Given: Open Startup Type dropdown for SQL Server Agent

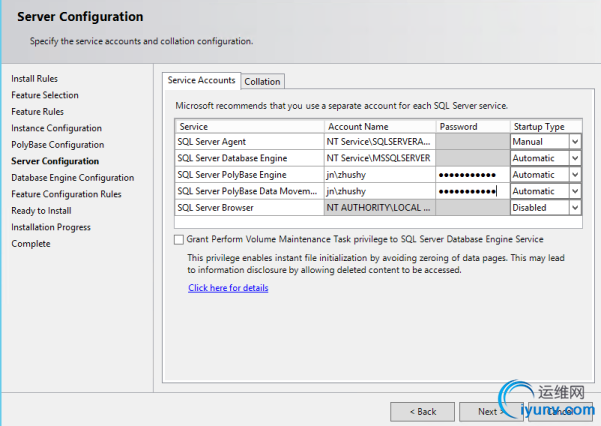Looking at the screenshot, I should [x=575, y=141].
